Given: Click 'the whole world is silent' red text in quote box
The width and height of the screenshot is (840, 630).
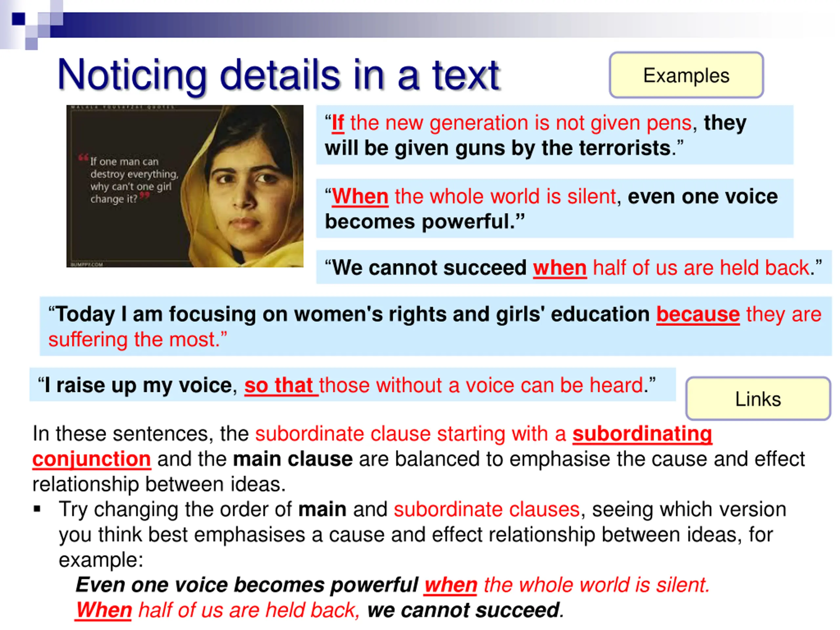Looking at the screenshot, I should (505, 197).
